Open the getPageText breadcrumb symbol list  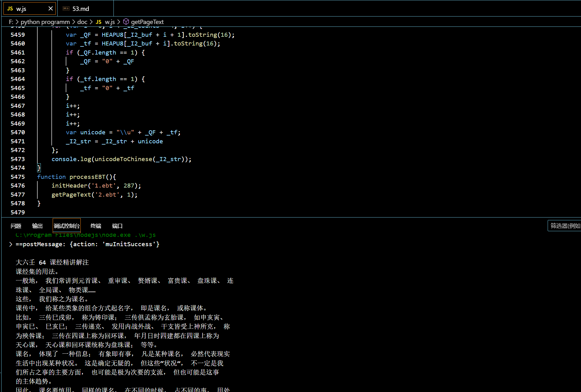(x=147, y=22)
